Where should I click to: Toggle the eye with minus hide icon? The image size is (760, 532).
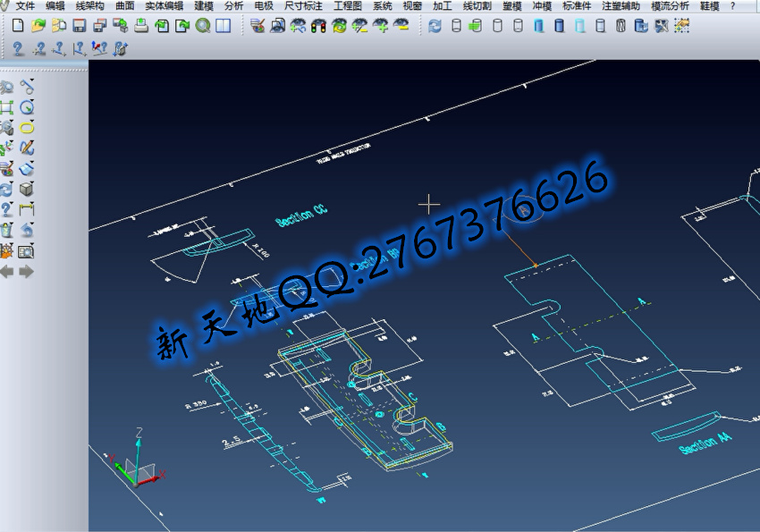(x=402, y=26)
